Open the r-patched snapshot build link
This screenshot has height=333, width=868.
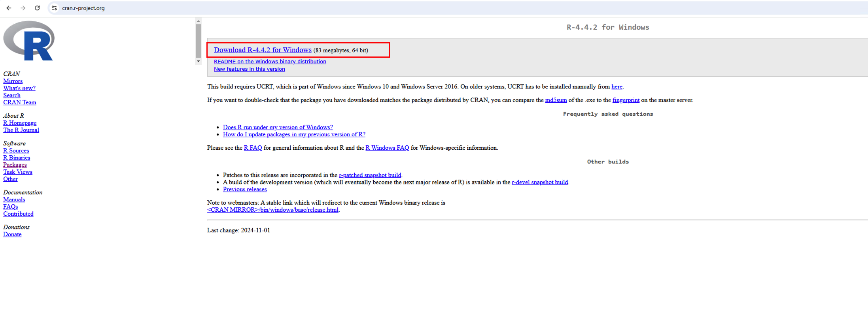tap(370, 175)
